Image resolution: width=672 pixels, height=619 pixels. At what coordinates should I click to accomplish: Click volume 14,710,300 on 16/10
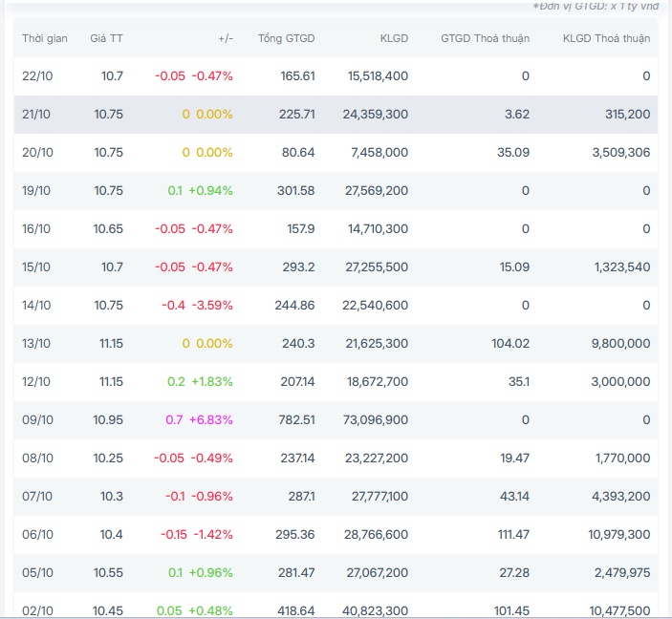click(378, 228)
